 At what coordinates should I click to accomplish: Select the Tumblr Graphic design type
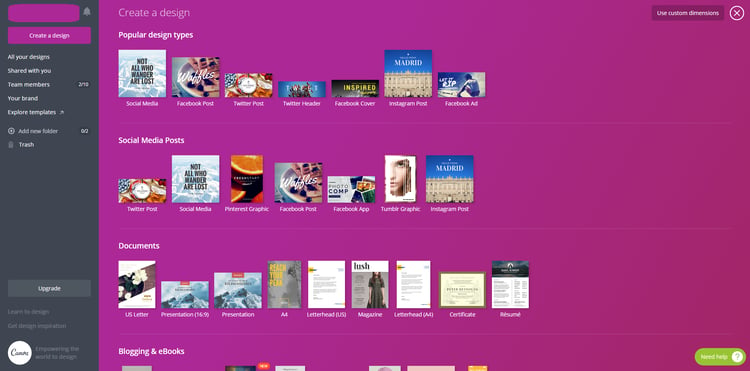pos(400,179)
